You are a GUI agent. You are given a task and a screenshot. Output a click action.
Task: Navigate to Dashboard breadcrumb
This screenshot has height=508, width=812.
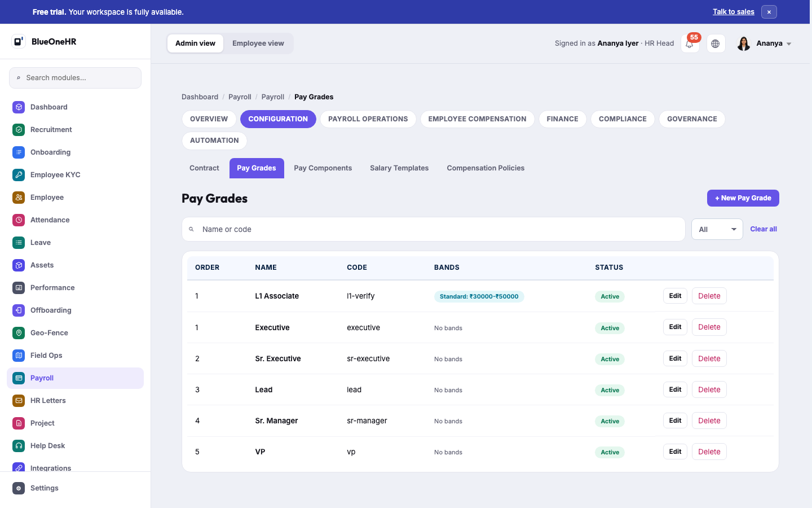200,97
